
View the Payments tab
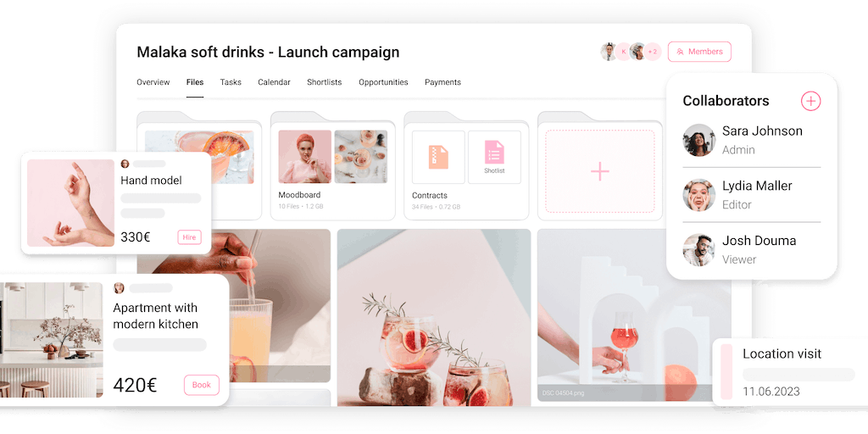pyautogui.click(x=442, y=82)
